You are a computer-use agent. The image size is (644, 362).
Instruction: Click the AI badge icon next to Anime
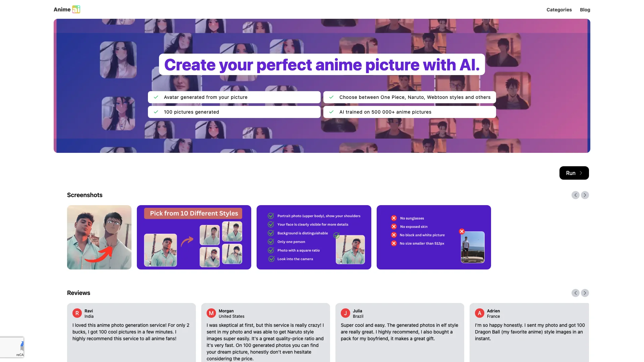pos(76,9)
